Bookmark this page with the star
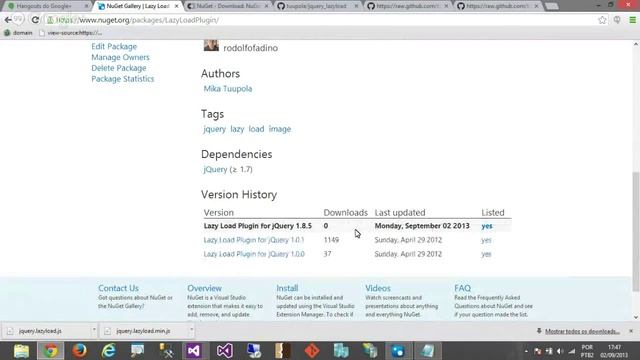This screenshot has height=360, width=640. click(x=602, y=20)
